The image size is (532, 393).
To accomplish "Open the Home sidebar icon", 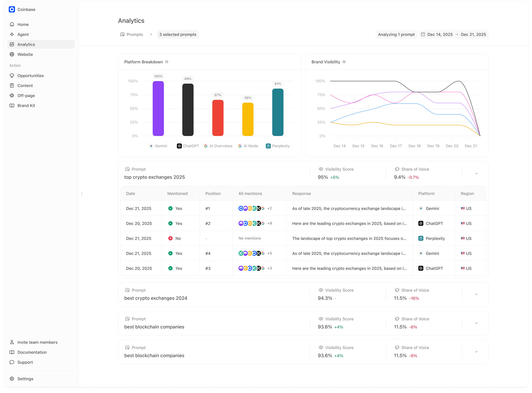I will [12, 24].
